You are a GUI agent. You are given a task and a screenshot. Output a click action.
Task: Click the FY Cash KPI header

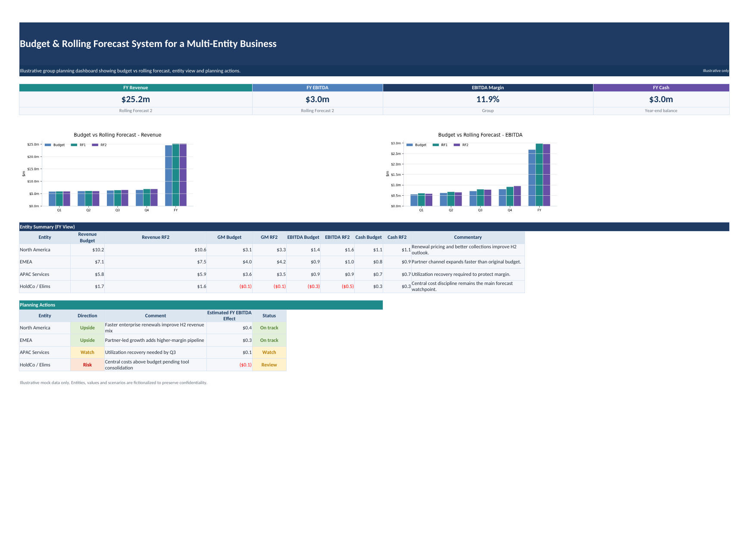[x=661, y=88]
